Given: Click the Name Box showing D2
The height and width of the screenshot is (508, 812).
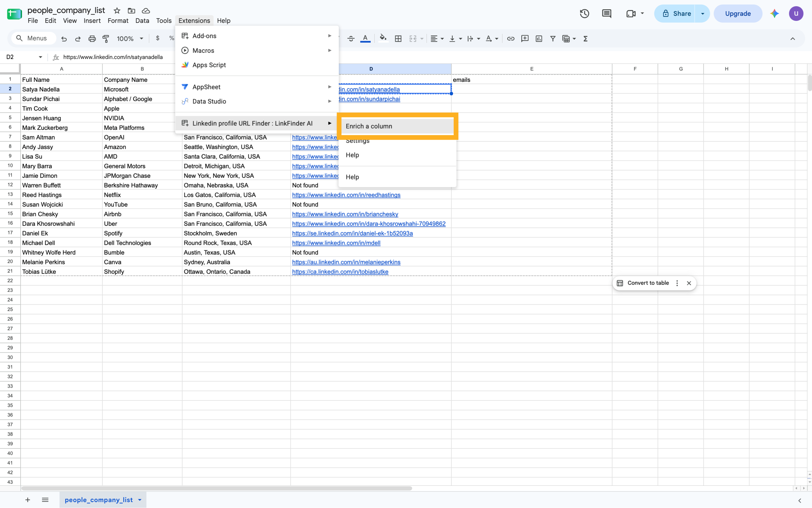Looking at the screenshot, I should [20, 57].
